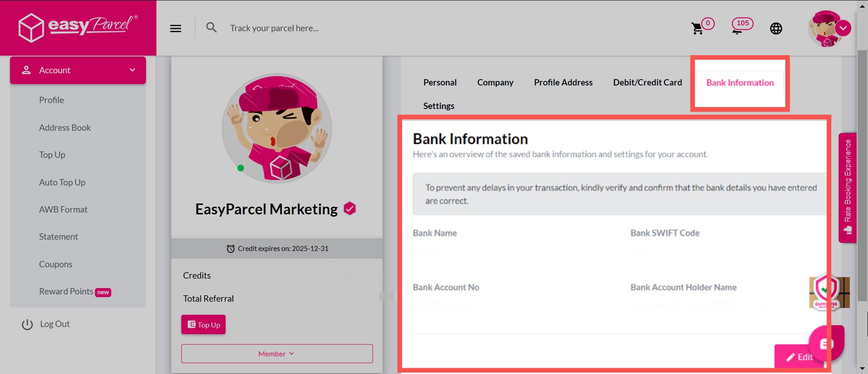Click the large mascot profile picture
This screenshot has width=868, height=374.
click(277, 128)
